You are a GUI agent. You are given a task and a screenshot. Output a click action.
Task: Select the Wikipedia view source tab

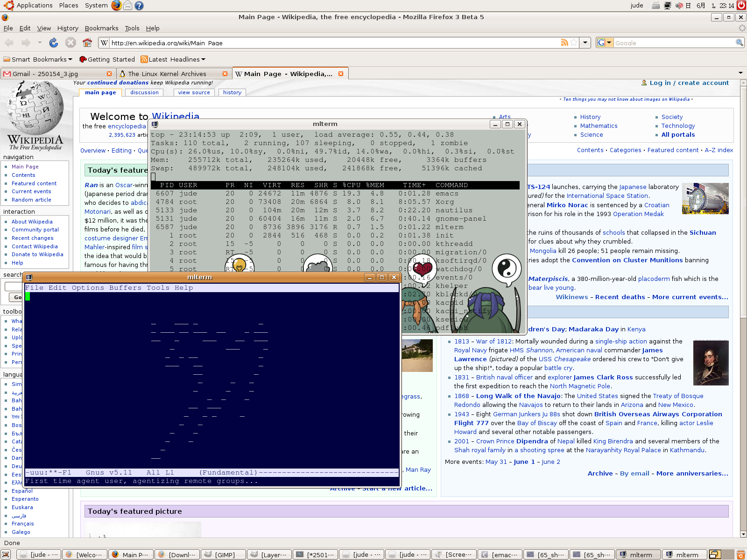(x=194, y=92)
